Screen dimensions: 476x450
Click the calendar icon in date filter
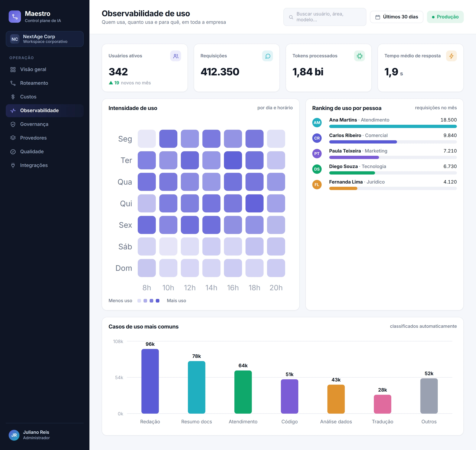pyautogui.click(x=378, y=17)
